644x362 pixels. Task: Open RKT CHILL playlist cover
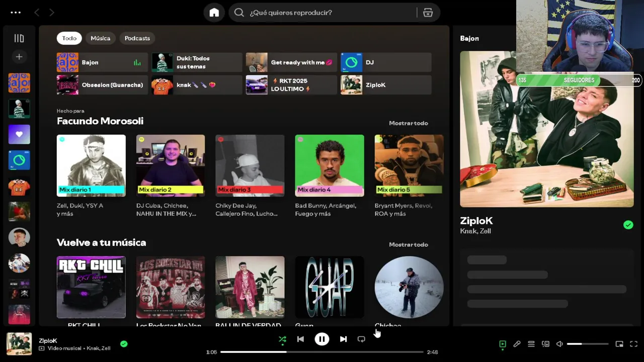(x=91, y=287)
